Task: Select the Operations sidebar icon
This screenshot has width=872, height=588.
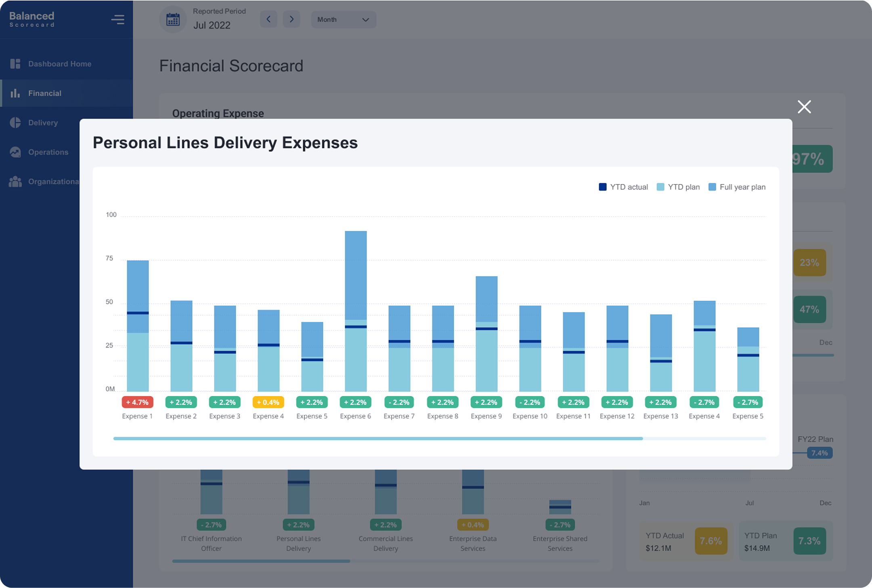Action: click(15, 152)
